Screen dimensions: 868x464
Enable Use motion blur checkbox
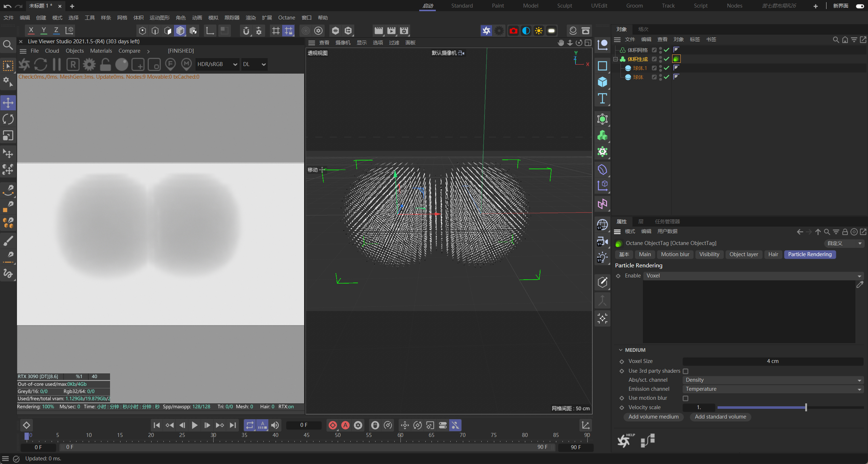pos(685,398)
